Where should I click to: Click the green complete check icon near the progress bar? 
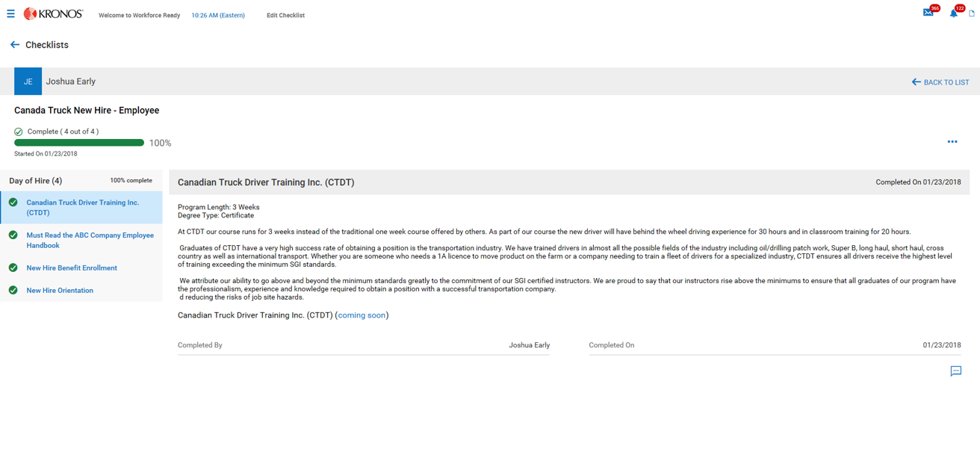tap(19, 132)
